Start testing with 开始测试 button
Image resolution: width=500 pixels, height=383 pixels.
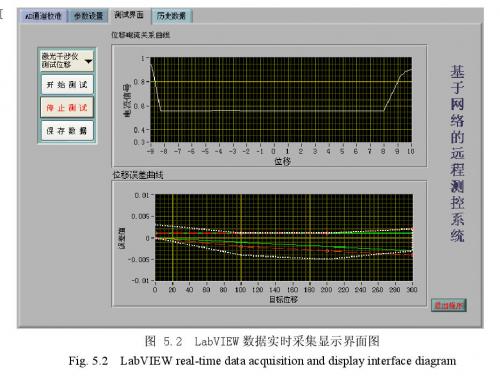(x=67, y=85)
